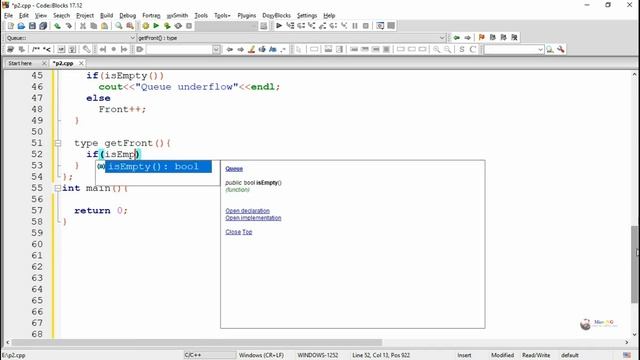Click the Close link in tooltip
The width and height of the screenshot is (640, 360).
click(x=233, y=232)
